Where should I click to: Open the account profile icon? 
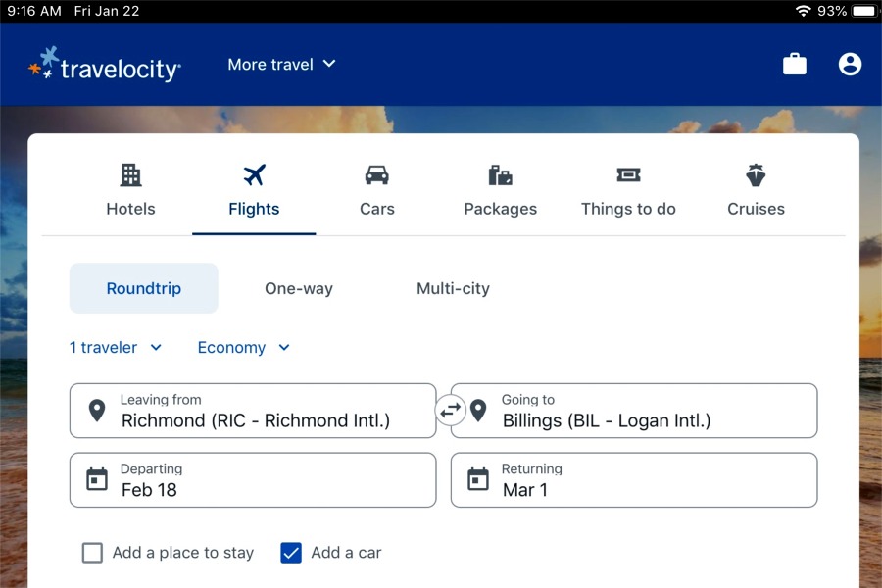pyautogui.click(x=850, y=64)
